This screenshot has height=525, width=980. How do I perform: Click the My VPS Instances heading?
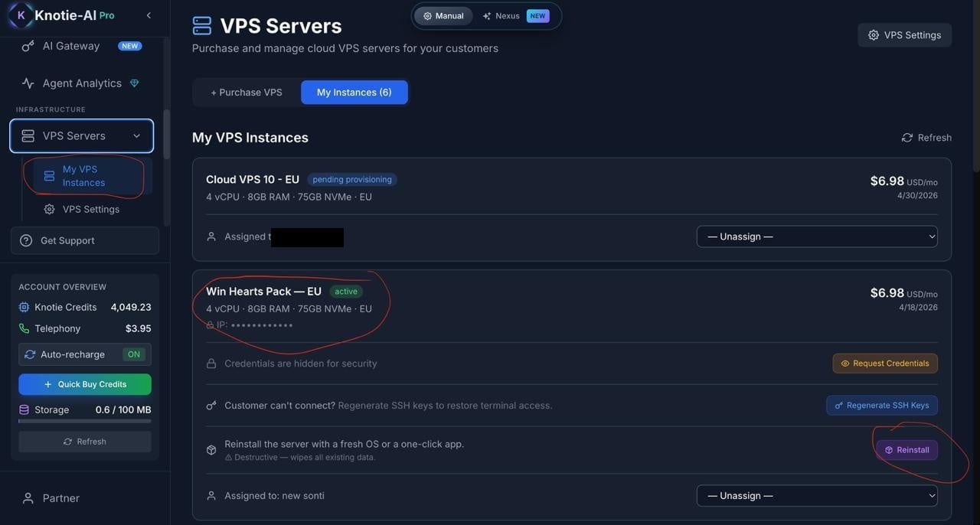250,138
